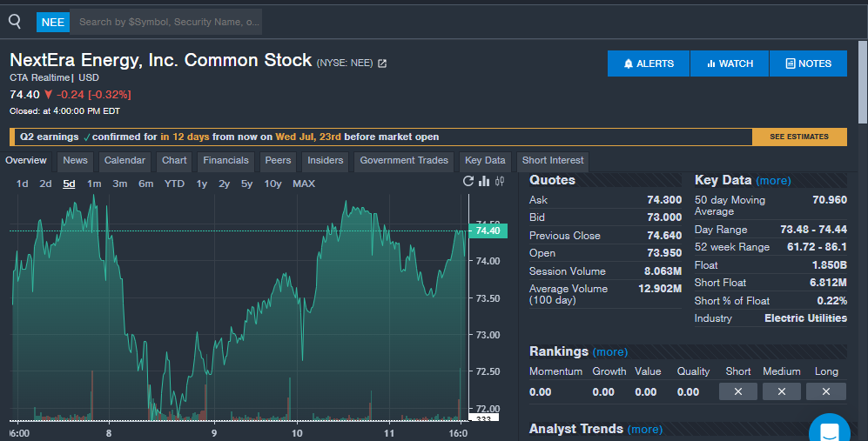Image resolution: width=868 pixels, height=441 pixels.
Task: Open the Key Data tab
Action: (485, 160)
